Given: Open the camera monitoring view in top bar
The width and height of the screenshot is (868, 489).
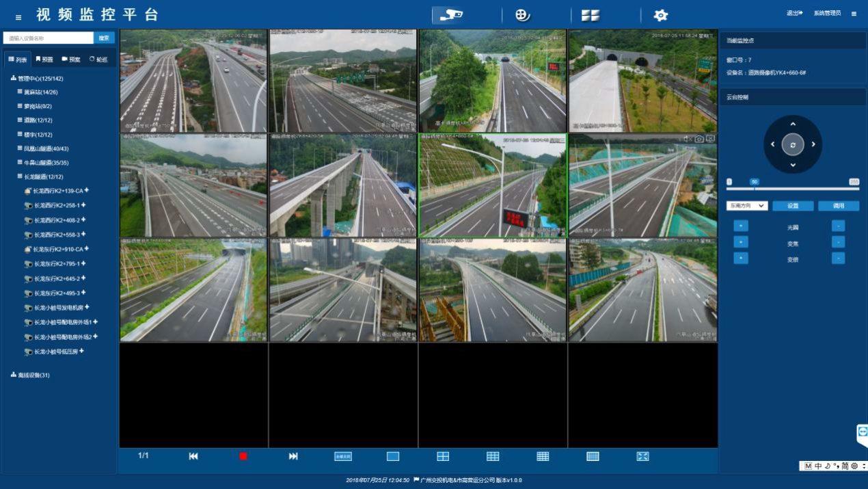Looking at the screenshot, I should click(451, 15).
